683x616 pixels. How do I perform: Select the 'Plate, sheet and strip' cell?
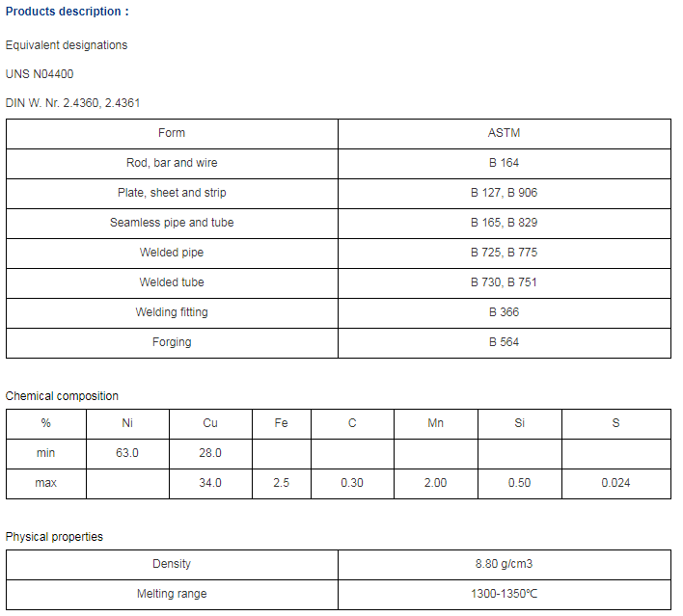click(x=172, y=193)
